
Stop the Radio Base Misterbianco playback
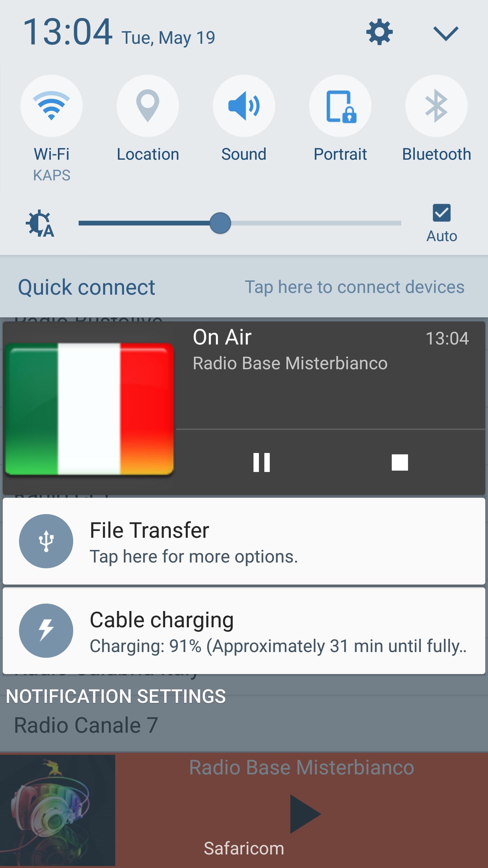point(400,462)
